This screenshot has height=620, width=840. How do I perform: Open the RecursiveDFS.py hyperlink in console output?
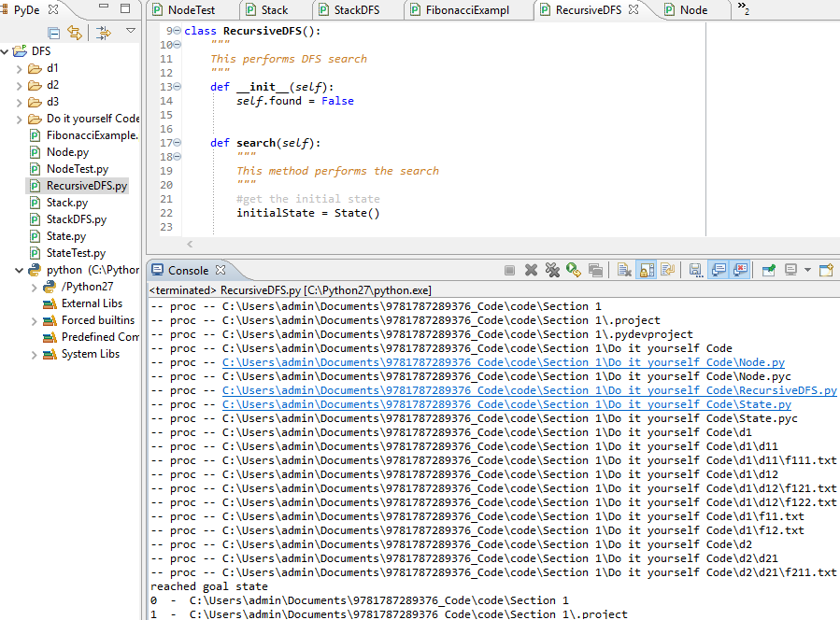(530, 390)
